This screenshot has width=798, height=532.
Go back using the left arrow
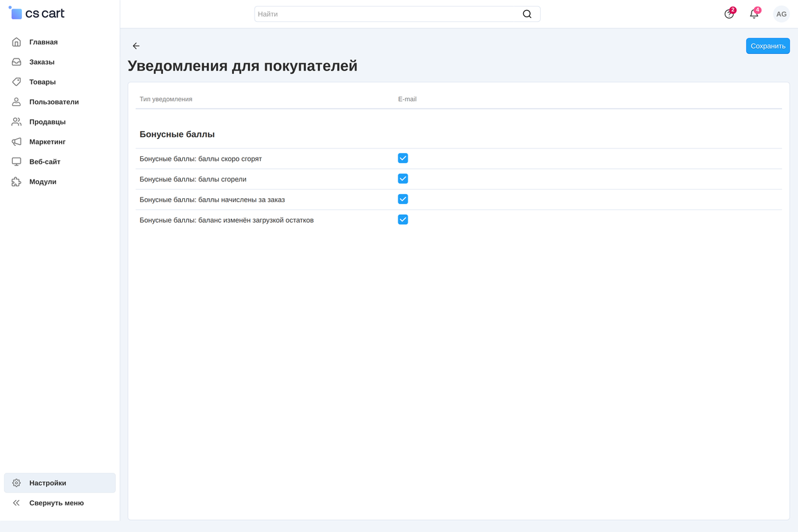click(136, 46)
